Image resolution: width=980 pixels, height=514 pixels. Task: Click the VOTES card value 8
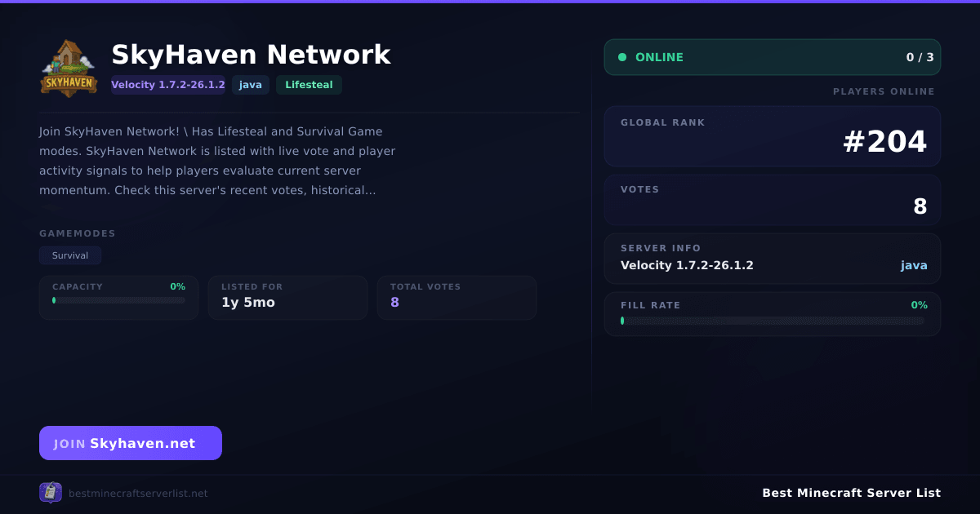coord(920,206)
